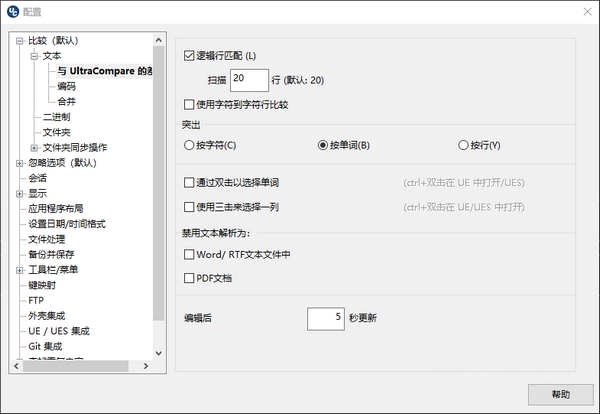Select the 按单词(B) radio button

coord(323,145)
